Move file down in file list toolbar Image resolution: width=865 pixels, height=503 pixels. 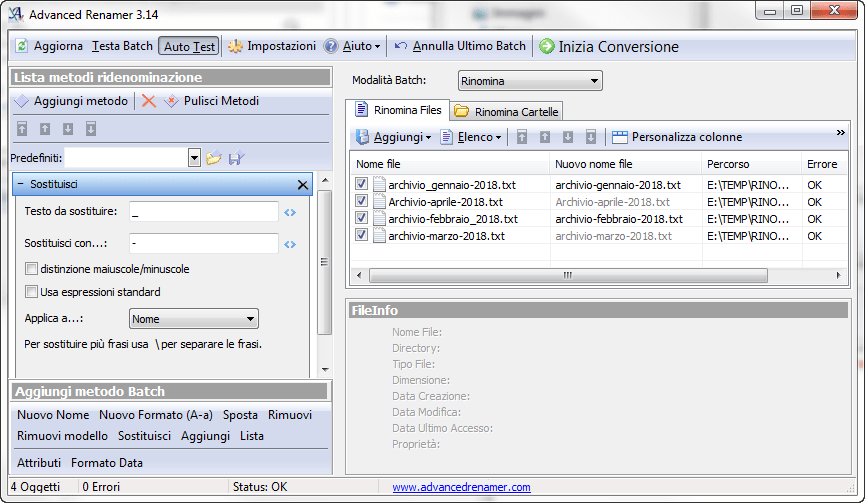pos(568,137)
